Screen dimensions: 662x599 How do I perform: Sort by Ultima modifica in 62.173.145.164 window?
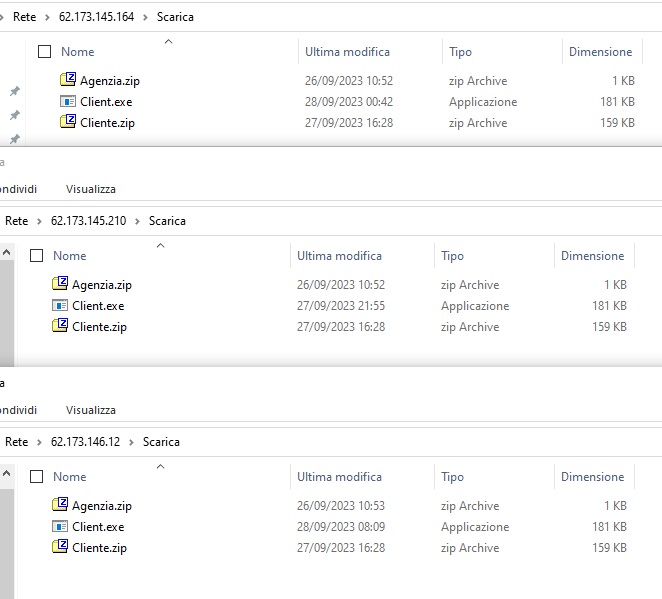point(347,51)
